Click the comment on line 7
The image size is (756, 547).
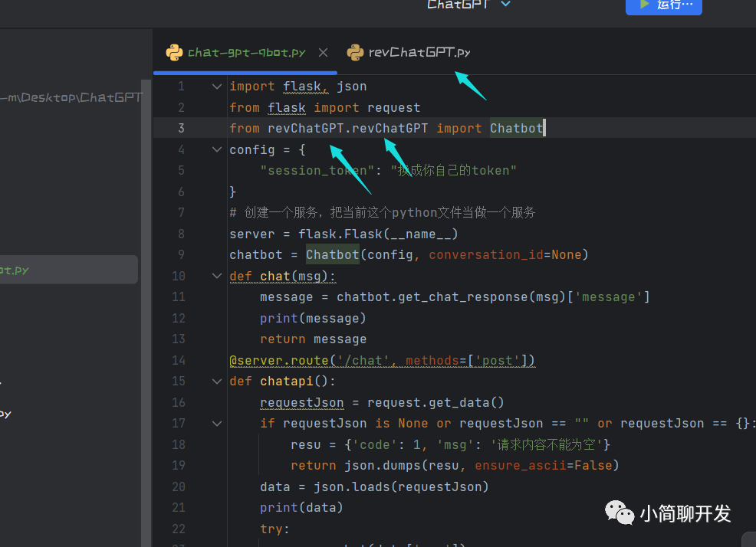coord(383,212)
